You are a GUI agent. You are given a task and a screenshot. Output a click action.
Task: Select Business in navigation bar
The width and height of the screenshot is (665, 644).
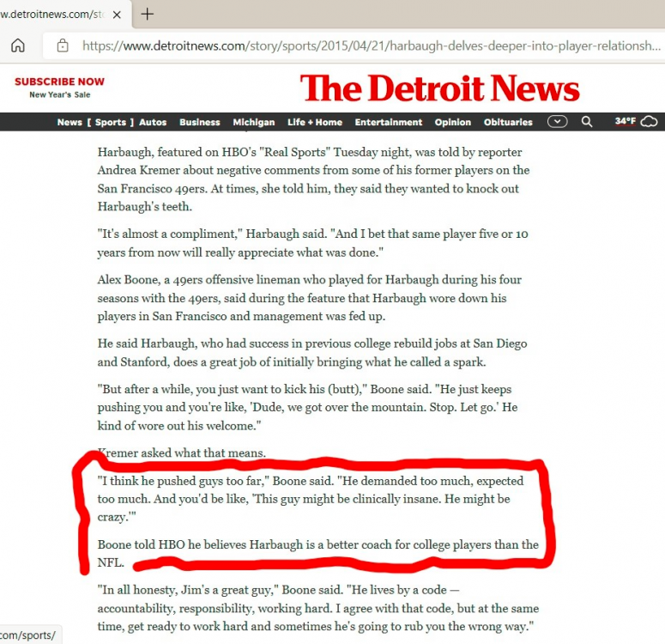199,122
